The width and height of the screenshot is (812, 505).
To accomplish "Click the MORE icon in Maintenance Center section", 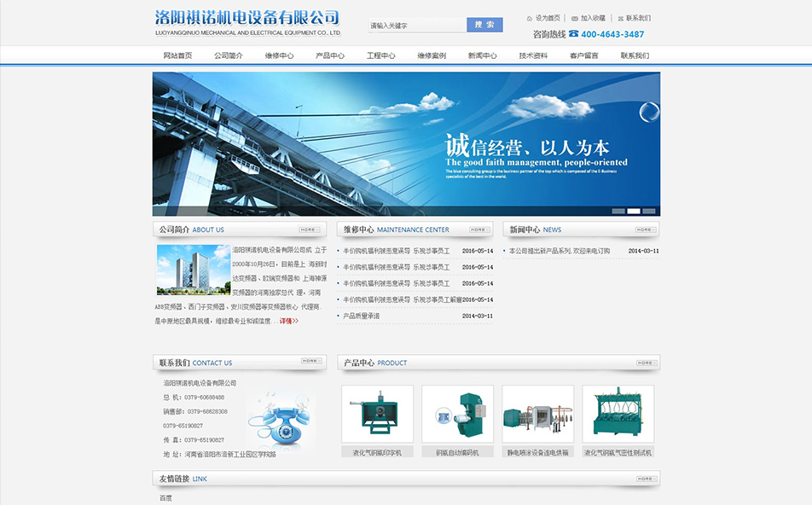I will tap(479, 229).
